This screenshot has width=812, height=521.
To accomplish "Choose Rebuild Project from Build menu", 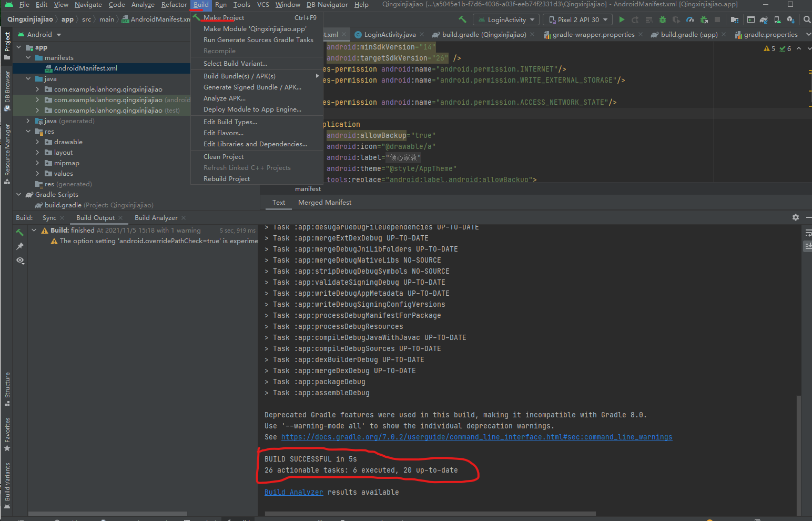I will [257, 179].
